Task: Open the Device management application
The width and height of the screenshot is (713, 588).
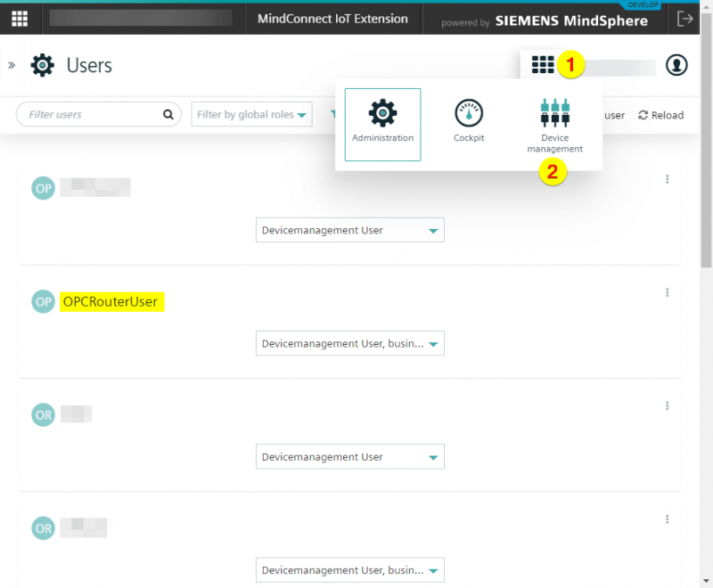Action: click(554, 124)
